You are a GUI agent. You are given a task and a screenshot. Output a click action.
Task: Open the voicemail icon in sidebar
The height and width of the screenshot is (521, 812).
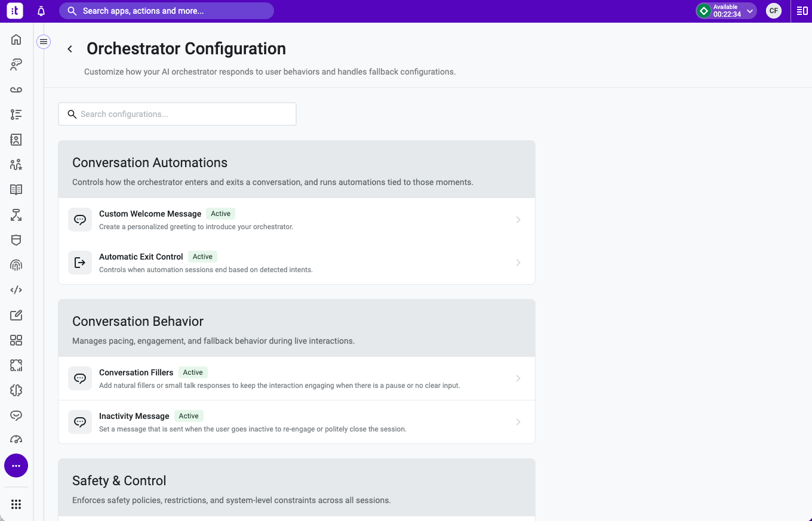[x=16, y=90]
